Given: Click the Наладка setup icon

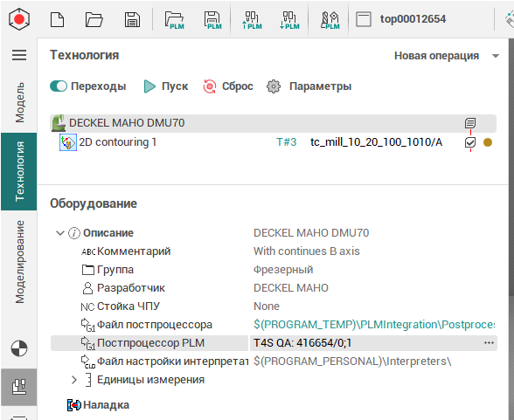Looking at the screenshot, I should pos(74,405).
